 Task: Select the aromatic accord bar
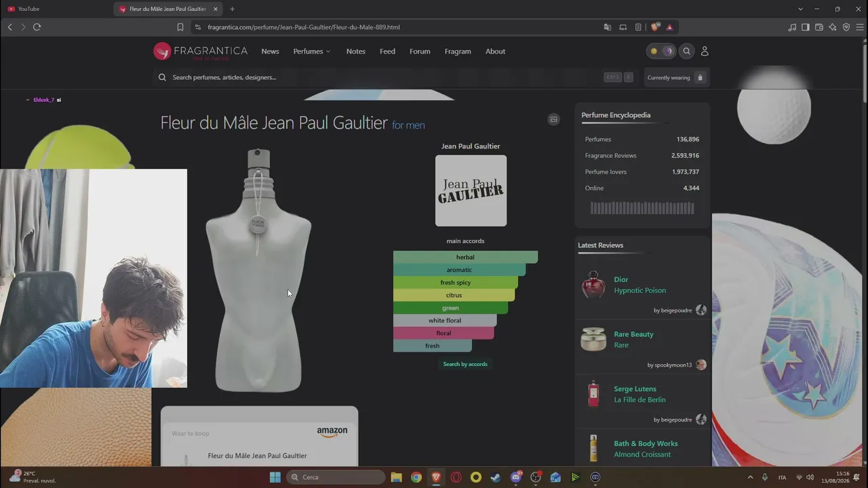(x=460, y=270)
